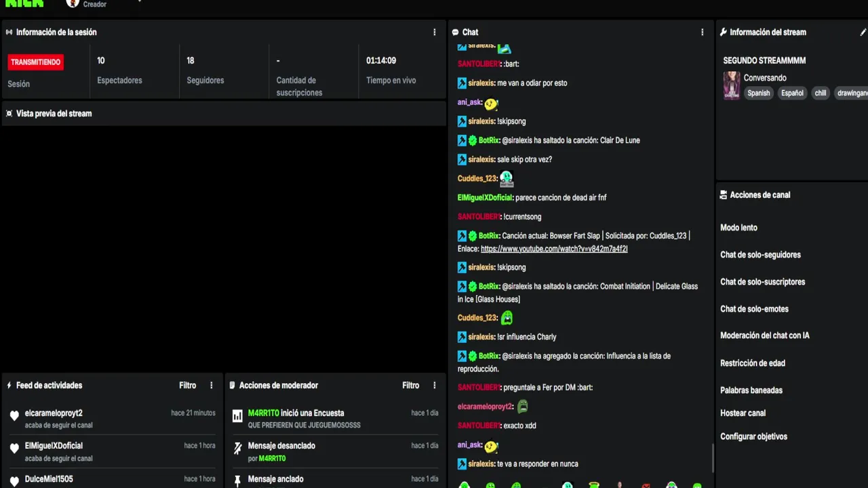
Task: Click the Spanish tag chip
Action: 759,93
